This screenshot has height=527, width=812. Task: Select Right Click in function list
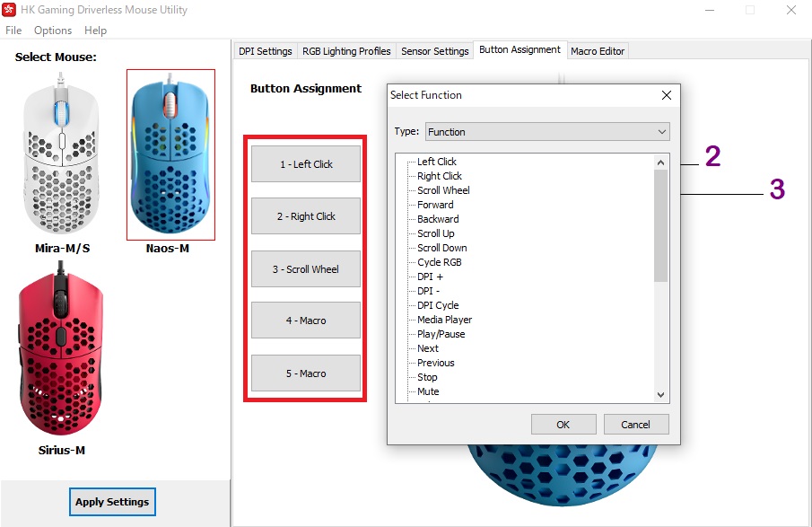[439, 176]
